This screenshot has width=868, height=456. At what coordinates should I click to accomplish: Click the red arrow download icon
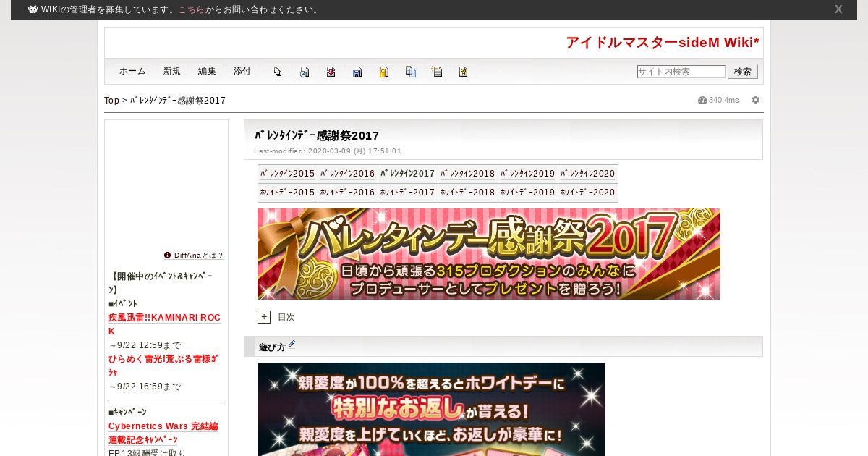331,72
